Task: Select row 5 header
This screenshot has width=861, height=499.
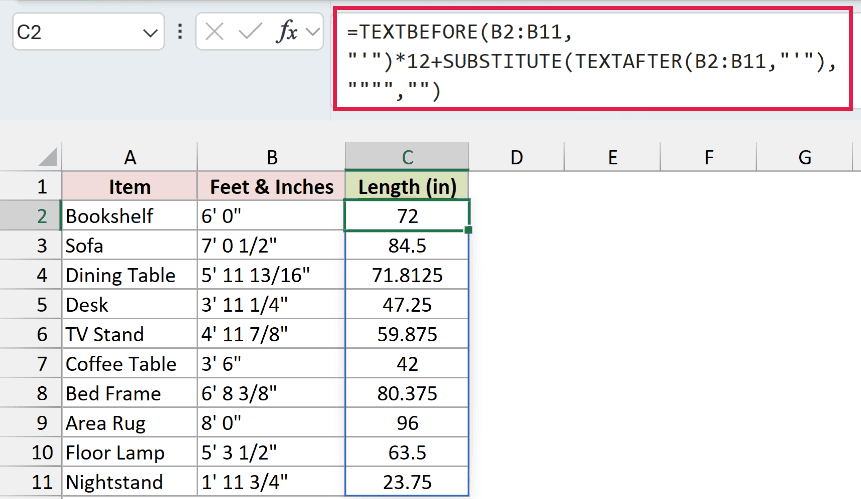Action: coord(31,305)
